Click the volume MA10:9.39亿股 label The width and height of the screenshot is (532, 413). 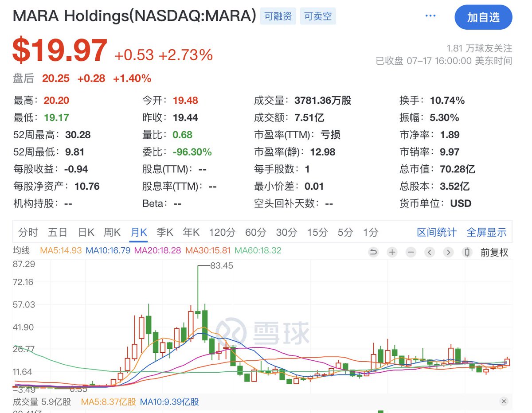click(x=169, y=402)
